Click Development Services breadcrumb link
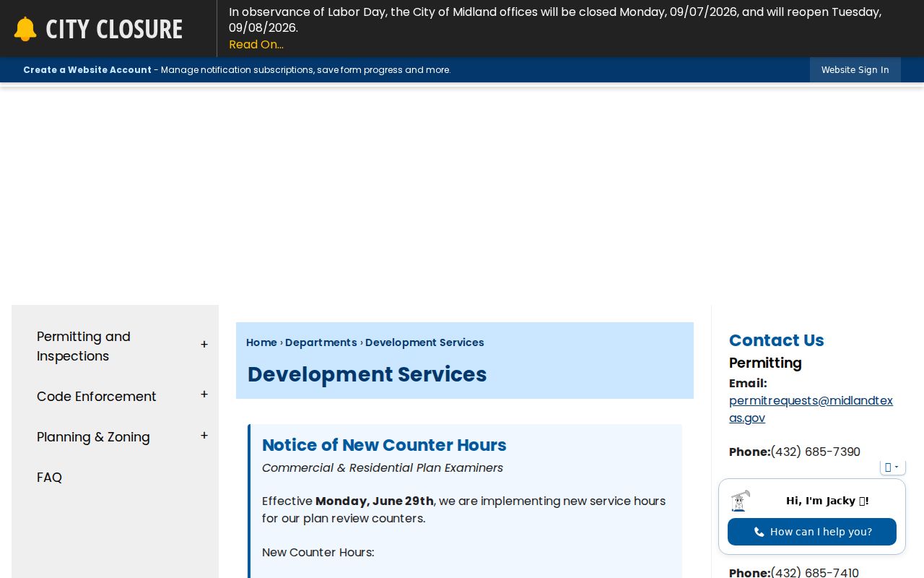 pos(424,342)
